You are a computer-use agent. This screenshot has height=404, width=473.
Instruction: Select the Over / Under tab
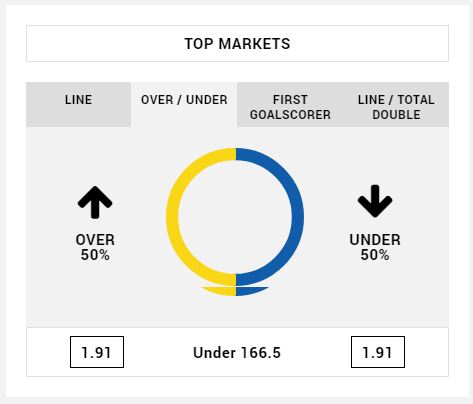coord(184,104)
